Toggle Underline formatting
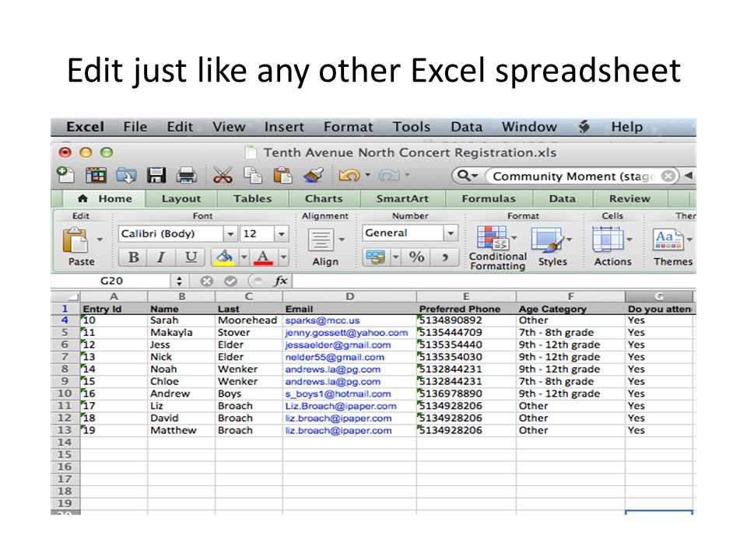The width and height of the screenshot is (747, 560). (191, 257)
